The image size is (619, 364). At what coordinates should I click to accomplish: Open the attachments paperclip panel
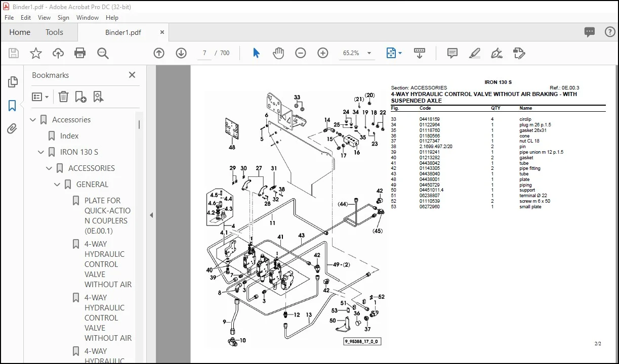(13, 129)
